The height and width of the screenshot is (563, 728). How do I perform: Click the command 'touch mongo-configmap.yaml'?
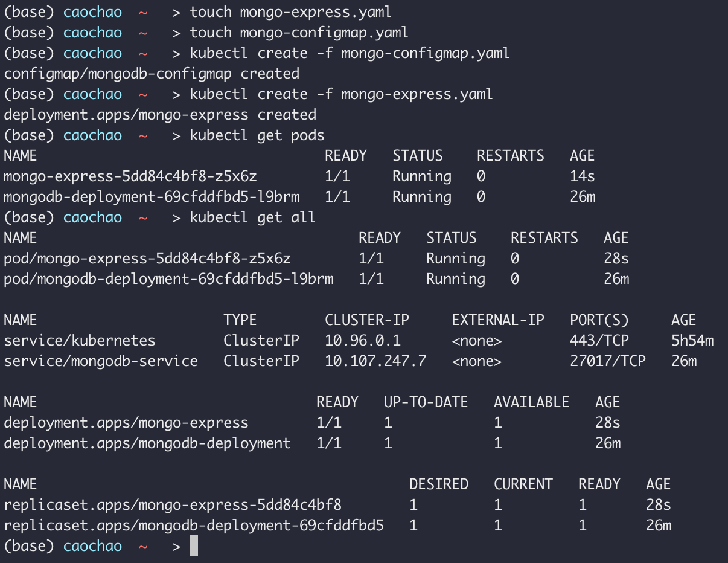point(299,33)
